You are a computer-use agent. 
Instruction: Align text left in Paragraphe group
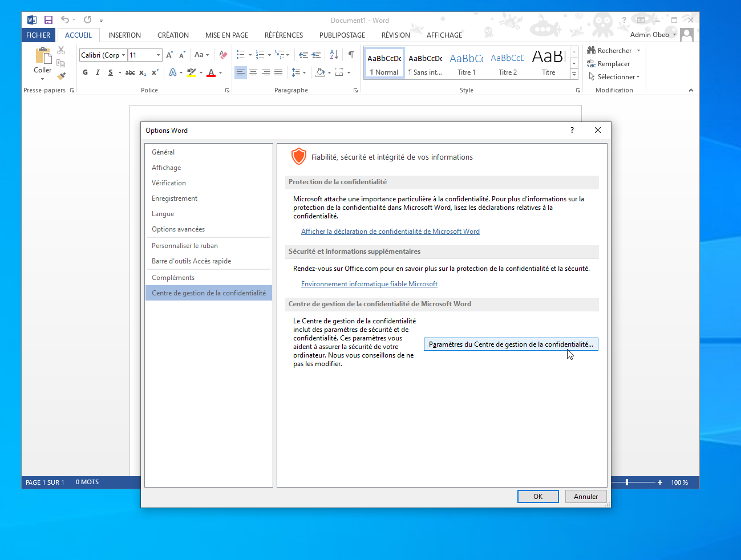241,72
